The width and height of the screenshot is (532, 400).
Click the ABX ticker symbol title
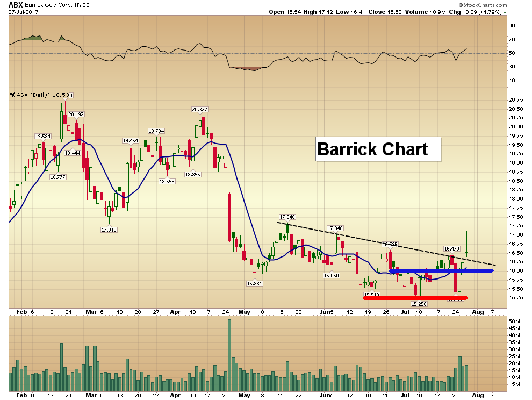16,3
